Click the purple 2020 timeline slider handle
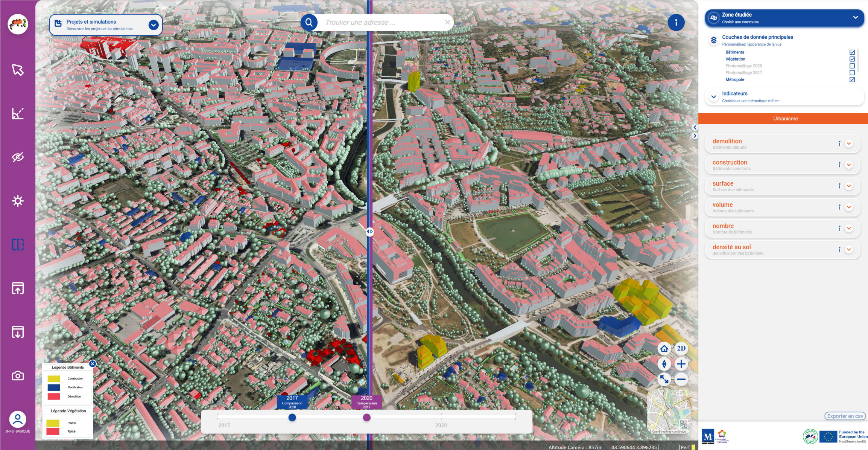The width and height of the screenshot is (868, 450). (x=366, y=417)
